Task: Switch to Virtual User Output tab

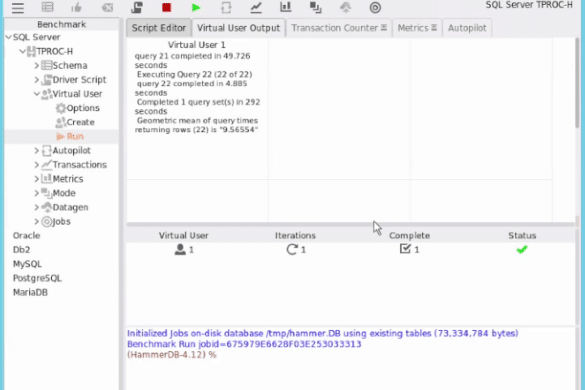Action: [x=238, y=28]
